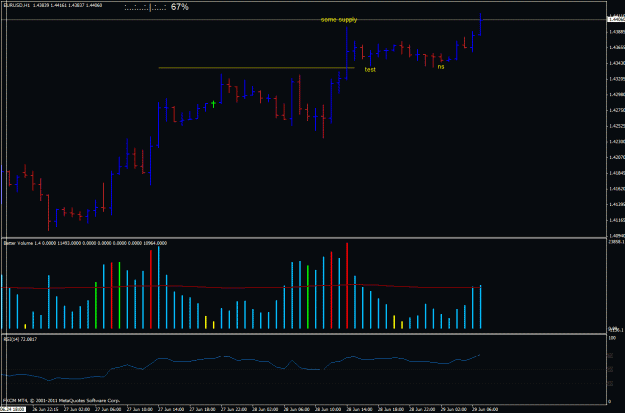This screenshot has width=625, height=413.
Task: Click the 67% indicator readout
Action: click(x=179, y=7)
